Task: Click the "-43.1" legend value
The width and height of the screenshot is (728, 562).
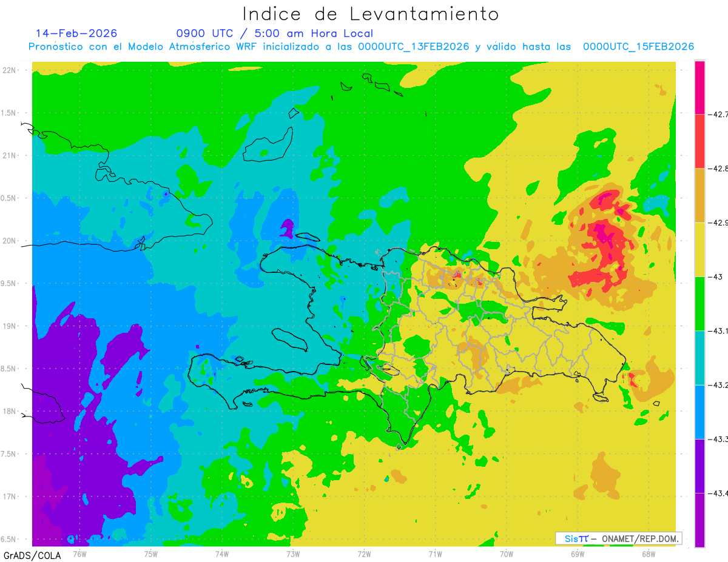Action: pyautogui.click(x=718, y=330)
